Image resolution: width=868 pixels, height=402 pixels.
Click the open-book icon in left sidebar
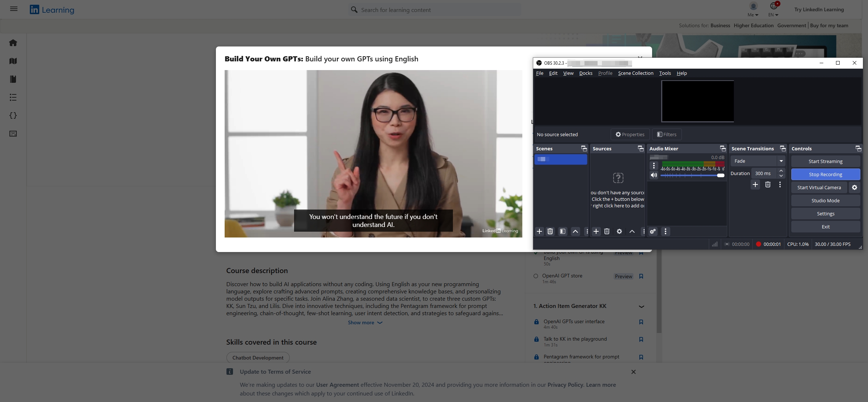13,61
